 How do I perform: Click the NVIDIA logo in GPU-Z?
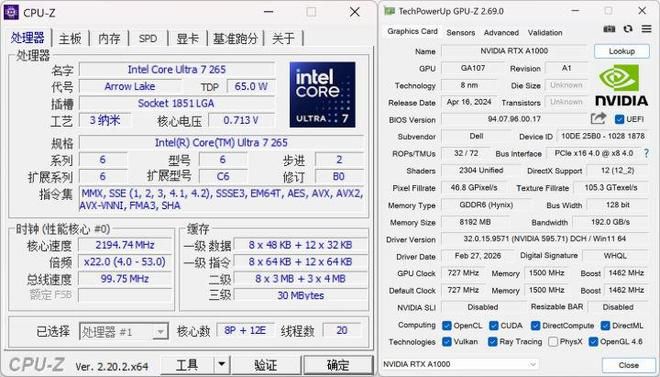click(621, 84)
